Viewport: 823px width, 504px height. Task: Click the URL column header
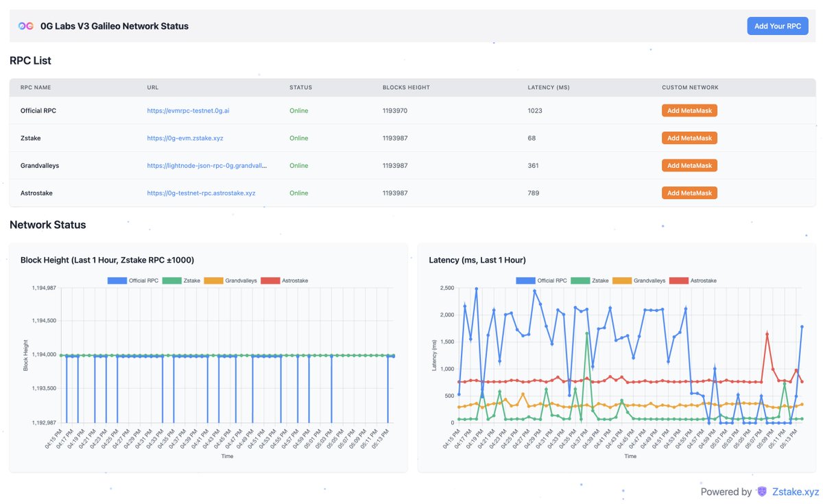pyautogui.click(x=152, y=88)
